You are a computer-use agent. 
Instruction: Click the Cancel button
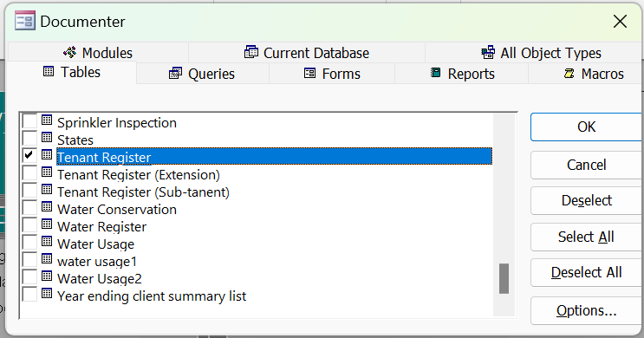click(586, 165)
